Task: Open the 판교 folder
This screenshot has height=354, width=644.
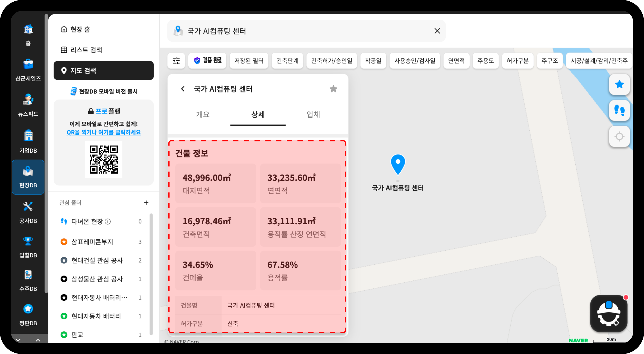Action: (101, 335)
